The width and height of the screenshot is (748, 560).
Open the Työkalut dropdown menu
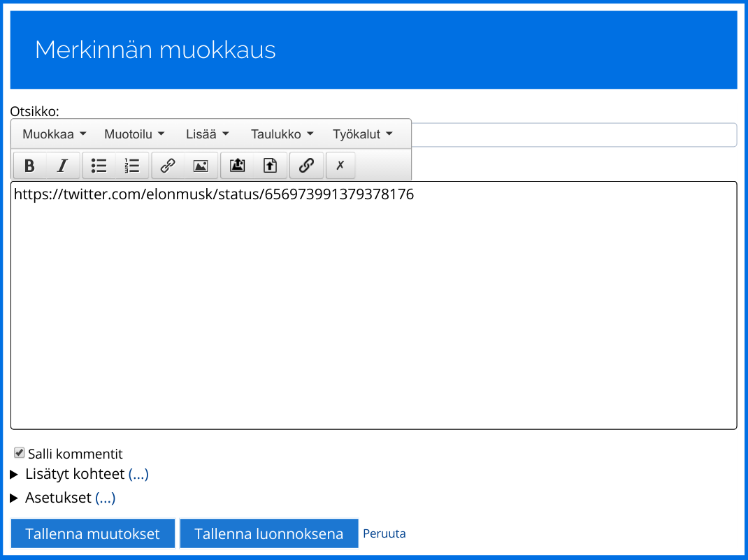(362, 134)
